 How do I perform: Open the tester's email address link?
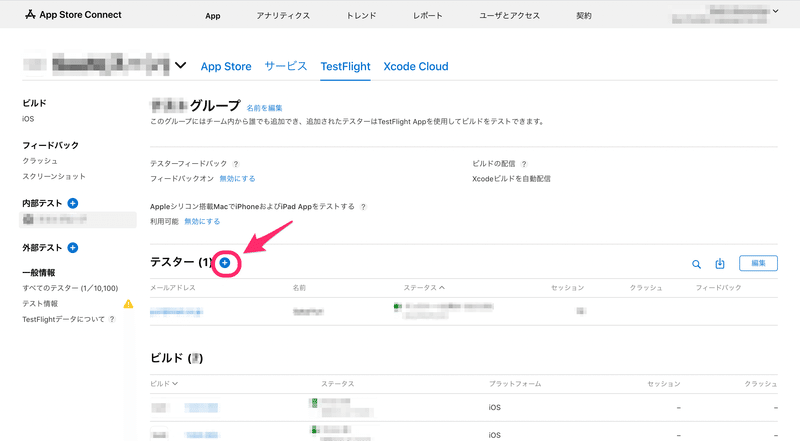tap(177, 312)
